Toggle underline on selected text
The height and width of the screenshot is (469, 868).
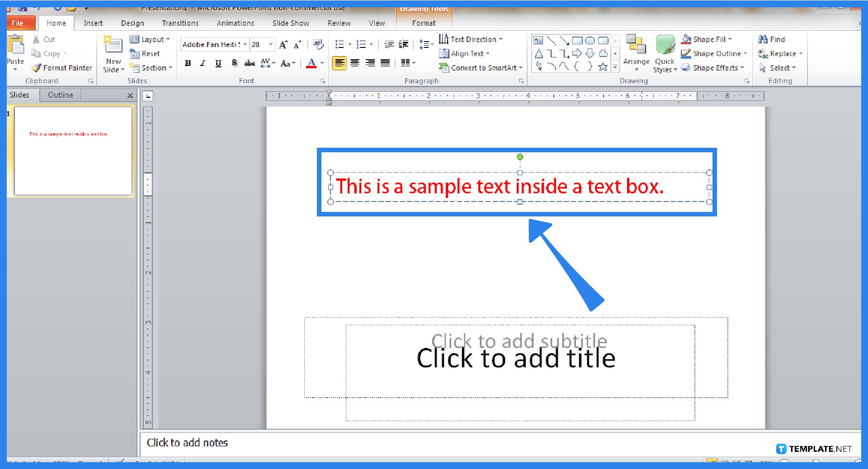click(218, 63)
